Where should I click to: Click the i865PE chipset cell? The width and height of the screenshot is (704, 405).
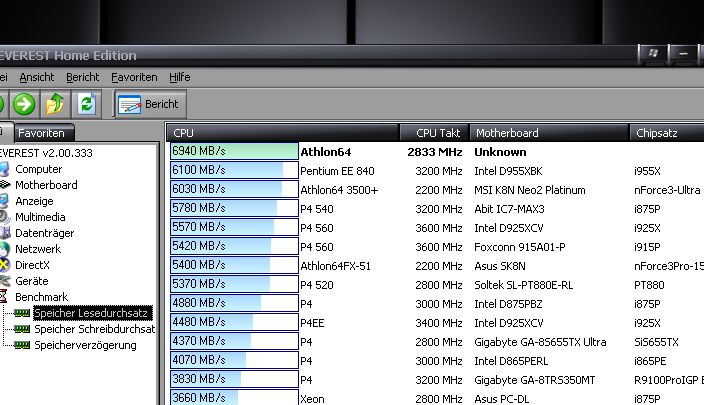click(x=650, y=361)
